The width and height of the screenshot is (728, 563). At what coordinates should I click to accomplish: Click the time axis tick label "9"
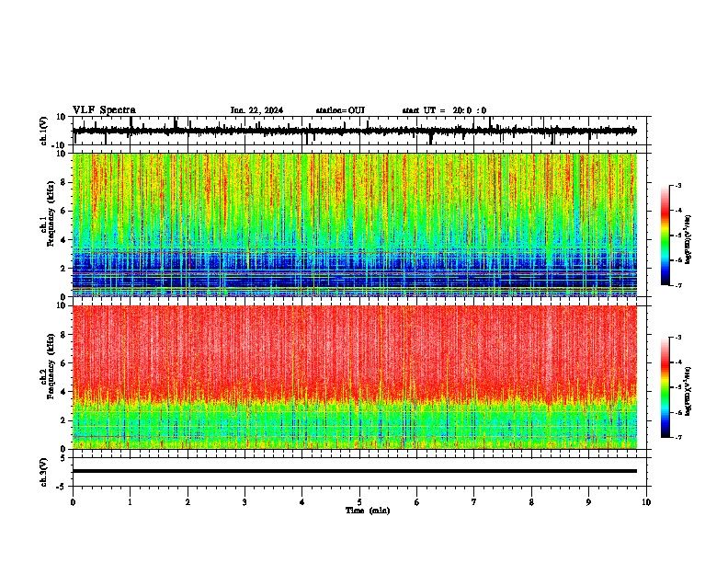[x=588, y=502]
